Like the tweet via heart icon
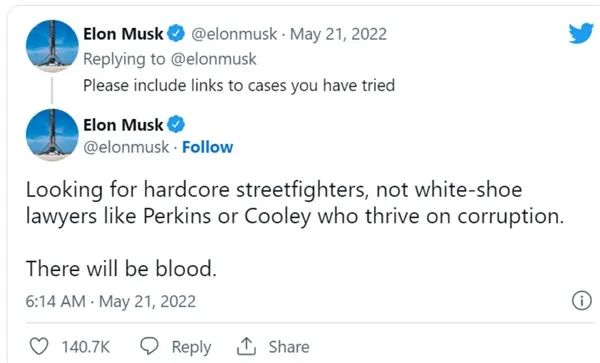Image resolution: width=600 pixels, height=363 pixels. click(x=39, y=347)
